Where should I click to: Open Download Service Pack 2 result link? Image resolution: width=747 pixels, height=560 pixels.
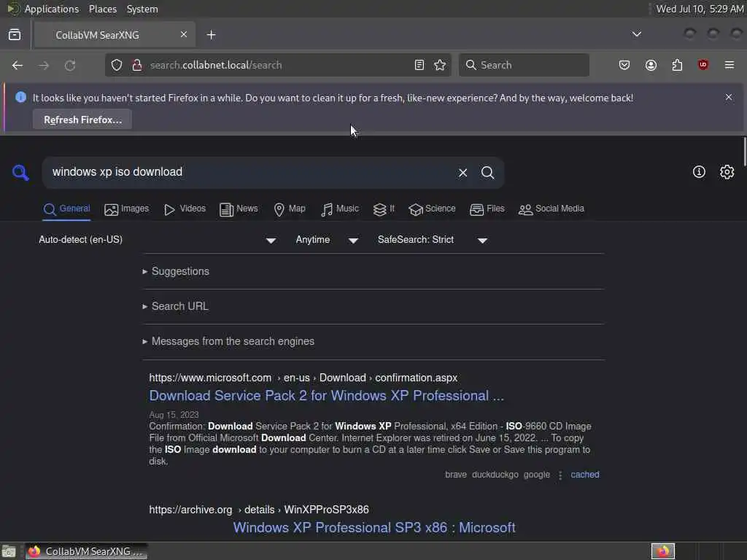(326, 396)
